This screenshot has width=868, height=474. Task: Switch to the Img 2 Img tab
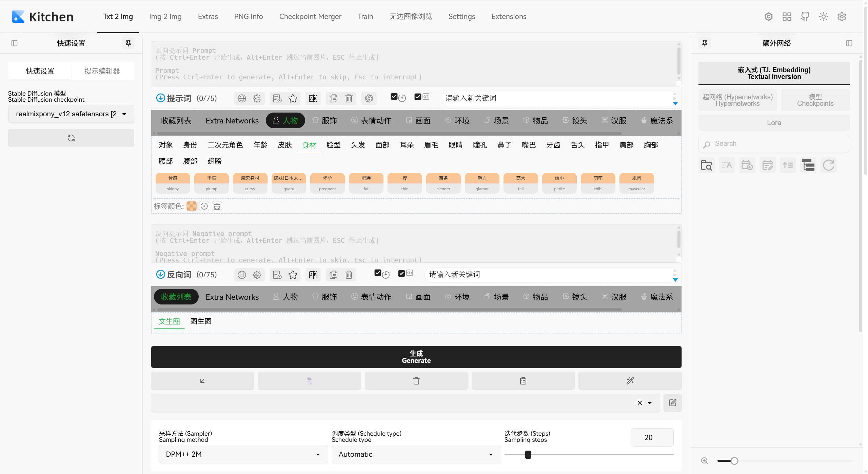point(165,17)
